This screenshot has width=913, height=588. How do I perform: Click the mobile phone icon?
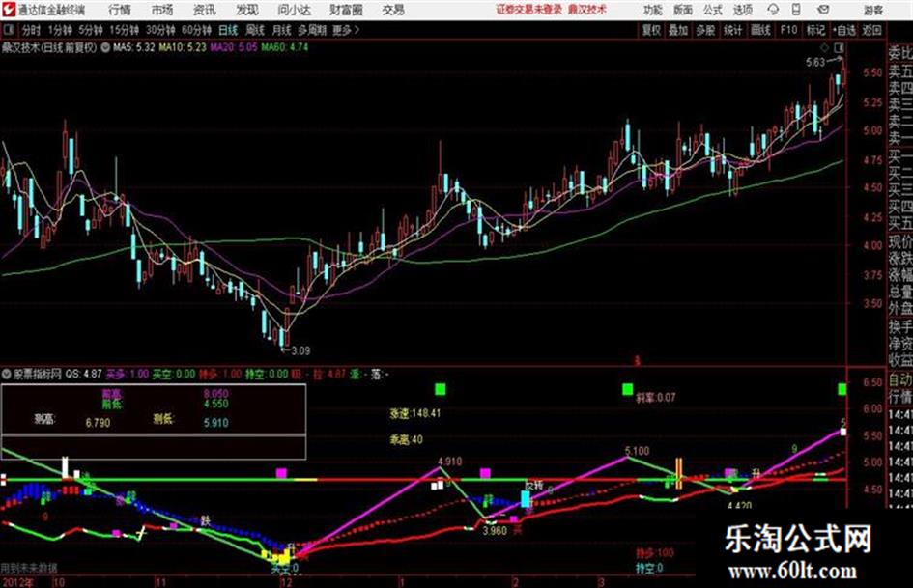(796, 10)
